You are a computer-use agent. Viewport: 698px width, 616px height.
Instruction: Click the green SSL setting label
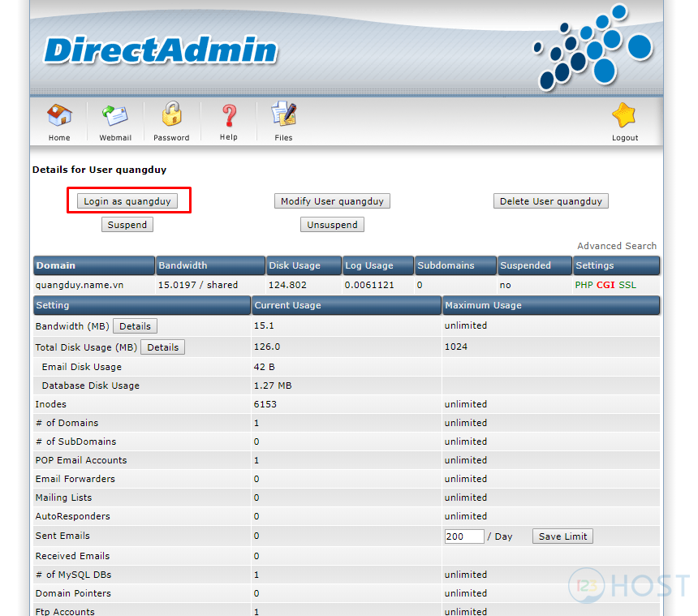(627, 285)
